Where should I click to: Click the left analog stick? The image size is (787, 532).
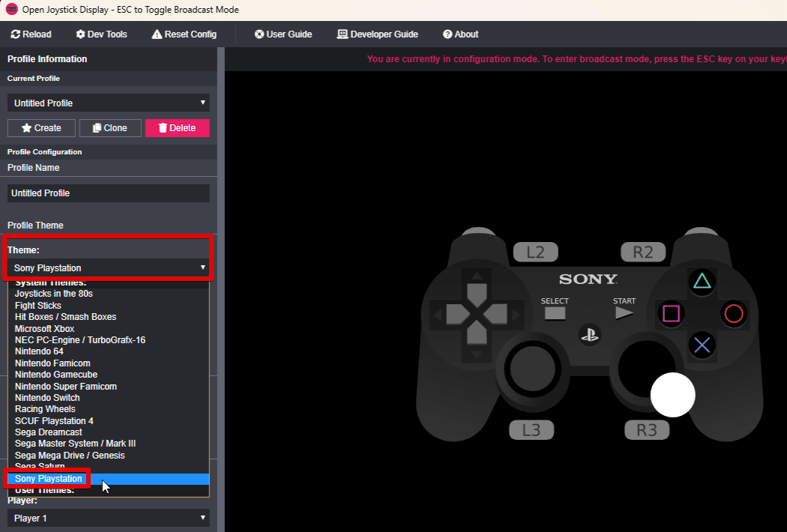532,369
